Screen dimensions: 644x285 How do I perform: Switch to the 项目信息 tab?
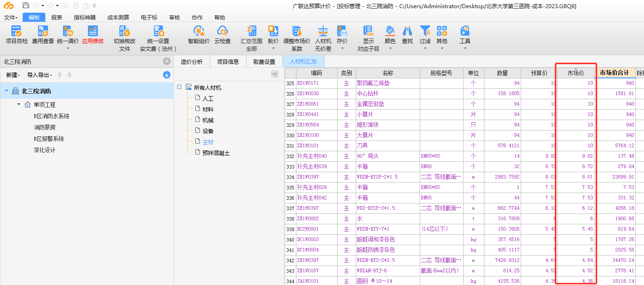228,62
